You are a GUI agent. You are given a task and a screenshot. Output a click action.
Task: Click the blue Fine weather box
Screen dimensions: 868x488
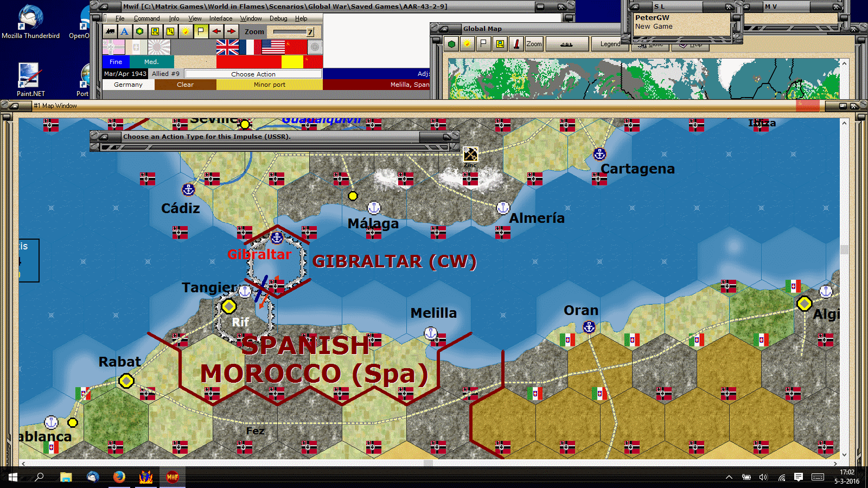(x=116, y=62)
